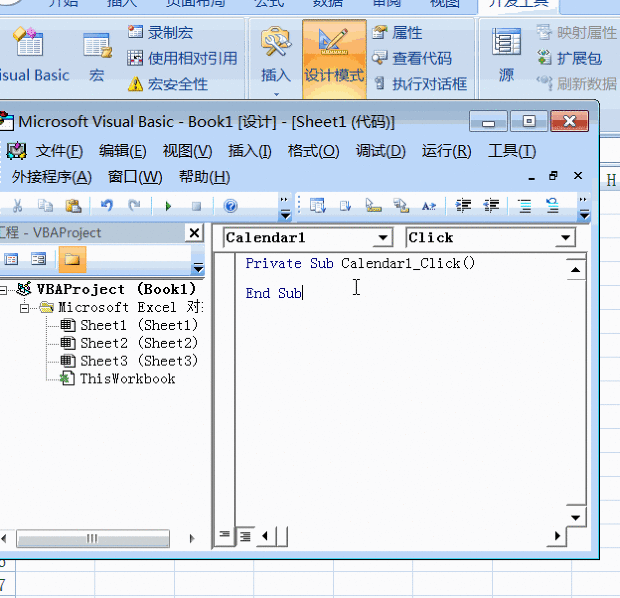620x598 pixels.
Task: Click the Uncomment Block toolbar icon
Action: 552,206
